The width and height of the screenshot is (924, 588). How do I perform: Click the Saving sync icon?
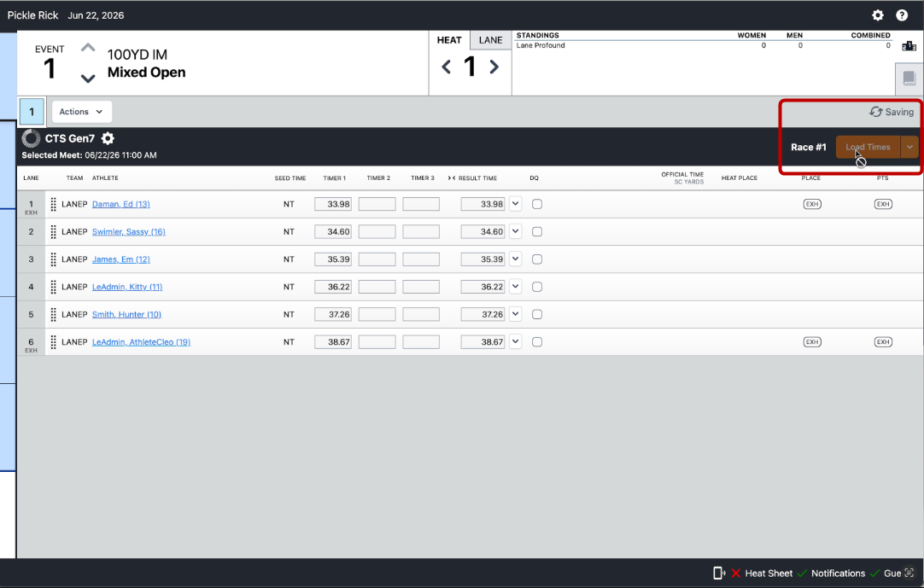[x=875, y=112]
